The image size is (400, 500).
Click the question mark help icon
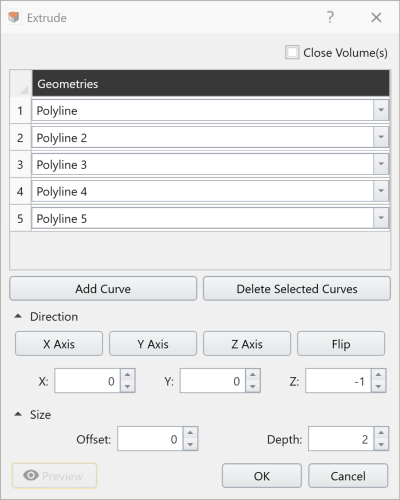coord(330,17)
